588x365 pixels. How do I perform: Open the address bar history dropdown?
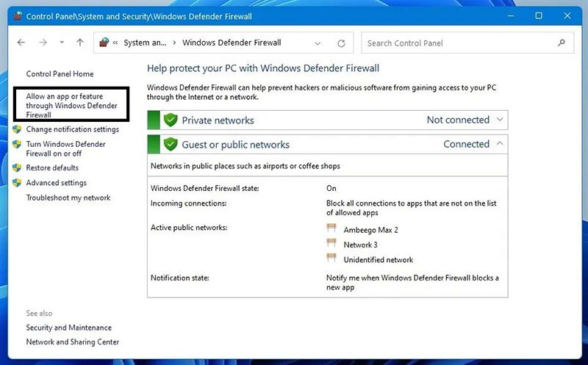pyautogui.click(x=318, y=43)
